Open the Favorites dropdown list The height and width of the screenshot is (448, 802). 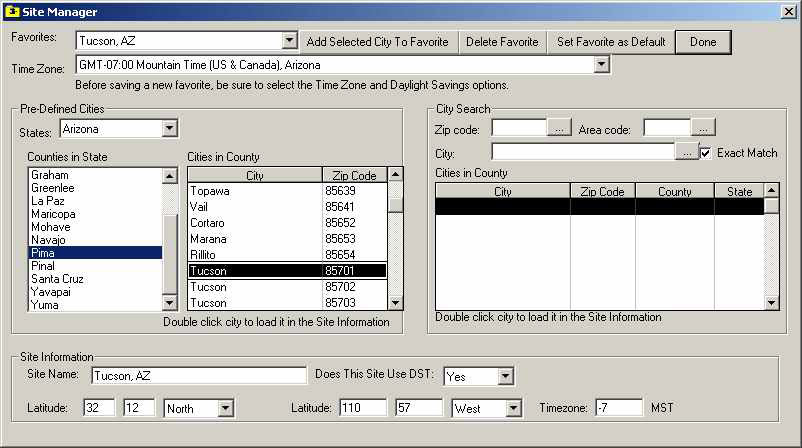pos(289,41)
